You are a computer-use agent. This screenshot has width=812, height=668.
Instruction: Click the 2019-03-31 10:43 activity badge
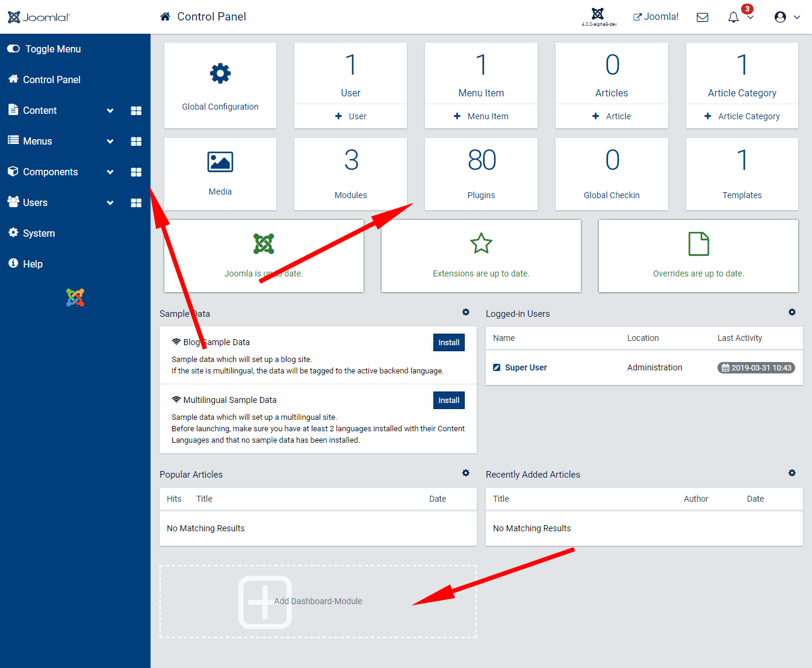pos(756,367)
